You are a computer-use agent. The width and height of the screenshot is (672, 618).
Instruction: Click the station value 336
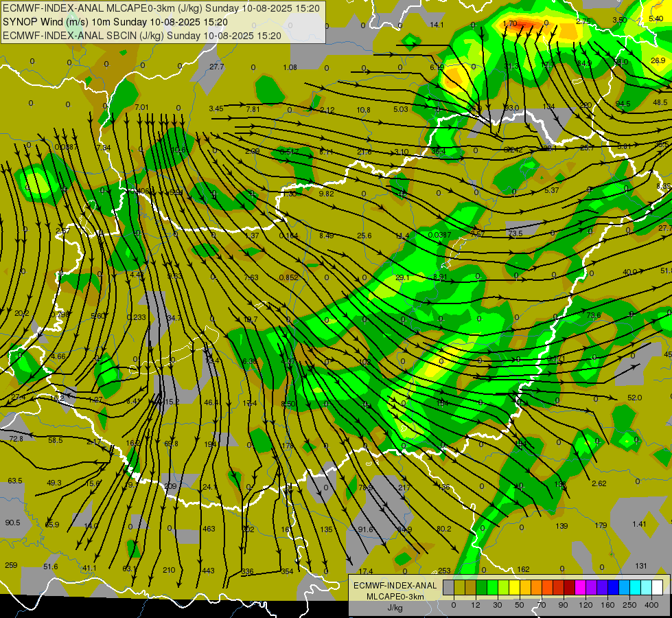[247, 572]
